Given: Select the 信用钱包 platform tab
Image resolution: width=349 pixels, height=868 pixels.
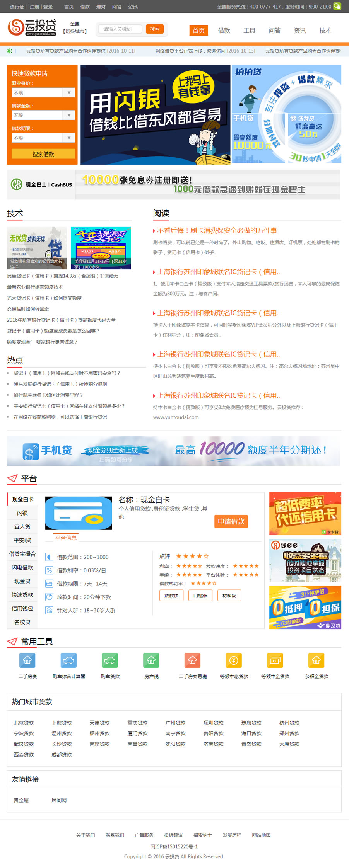Looking at the screenshot, I should point(23,608).
